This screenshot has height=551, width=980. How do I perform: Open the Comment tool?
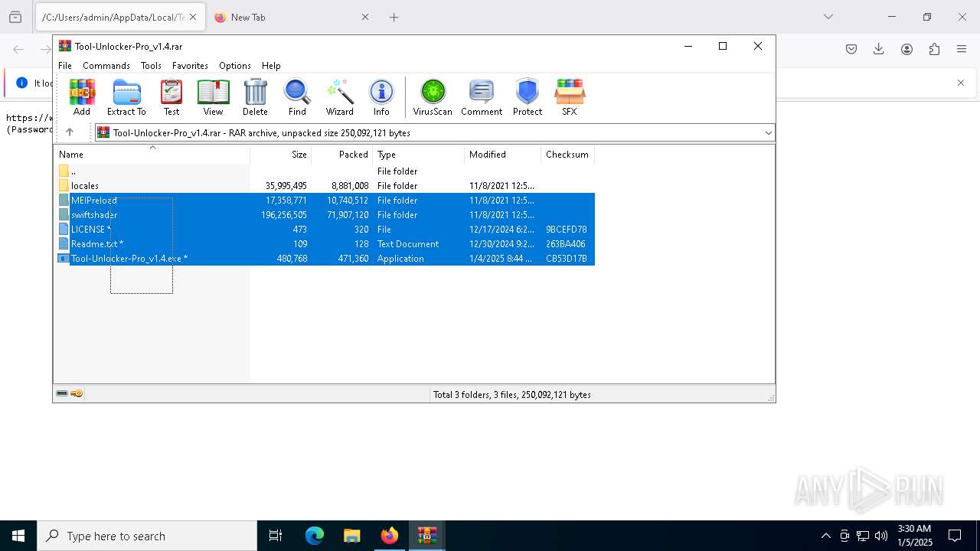(482, 97)
